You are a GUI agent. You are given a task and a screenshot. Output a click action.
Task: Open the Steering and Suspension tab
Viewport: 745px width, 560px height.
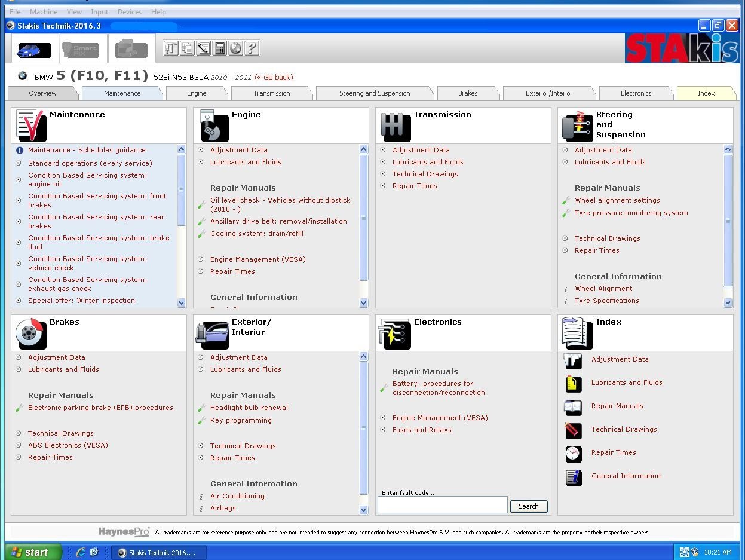(x=375, y=93)
